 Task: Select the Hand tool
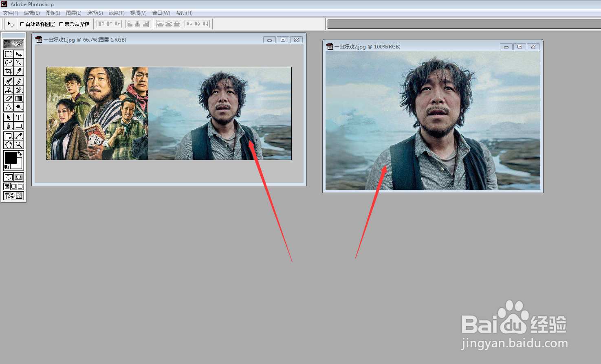pos(9,145)
